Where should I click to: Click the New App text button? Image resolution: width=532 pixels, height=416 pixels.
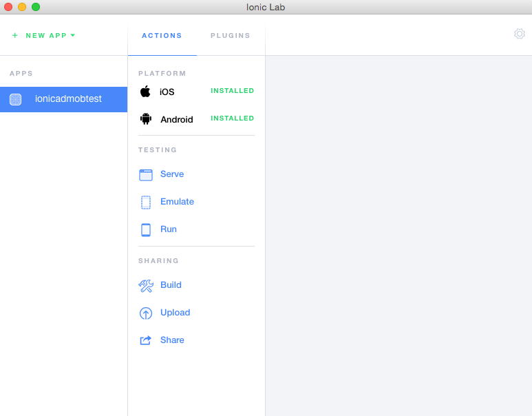click(x=46, y=35)
